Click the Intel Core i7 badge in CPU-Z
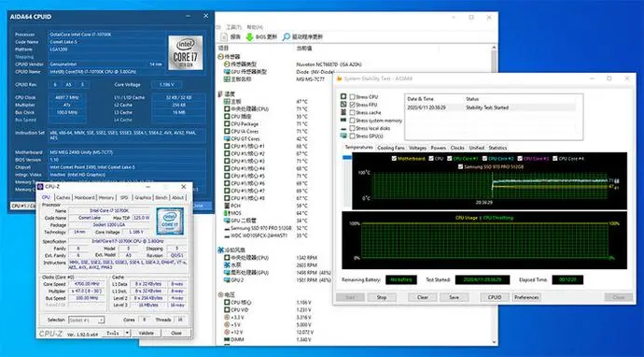The width and height of the screenshot is (644, 357). coord(170,221)
